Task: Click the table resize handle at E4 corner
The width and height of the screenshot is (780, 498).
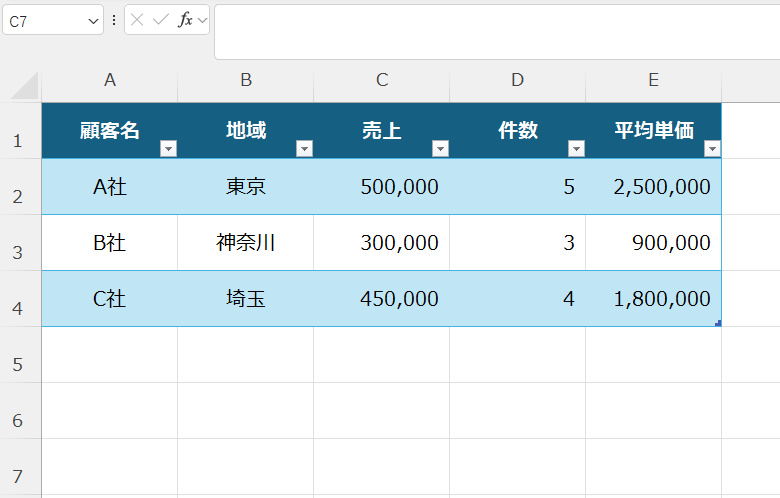Action: [718, 323]
